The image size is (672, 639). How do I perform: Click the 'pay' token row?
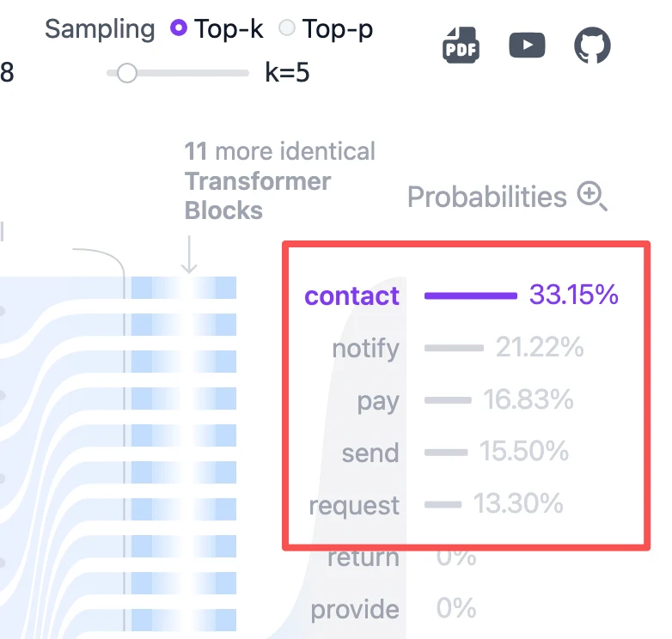[x=466, y=400]
